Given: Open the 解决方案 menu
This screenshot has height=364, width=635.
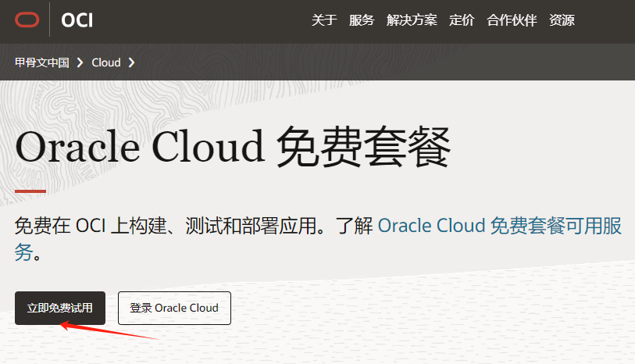Looking at the screenshot, I should 412,20.
